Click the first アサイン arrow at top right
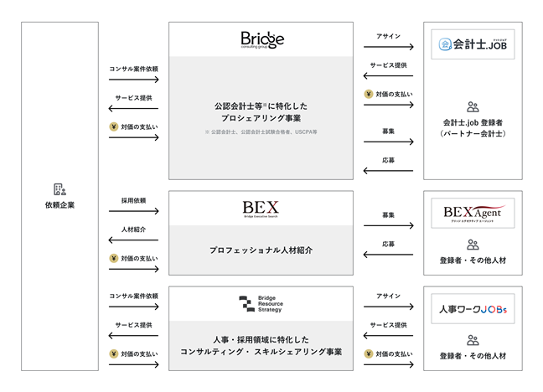This screenshot has height=392, width=543. (x=388, y=47)
